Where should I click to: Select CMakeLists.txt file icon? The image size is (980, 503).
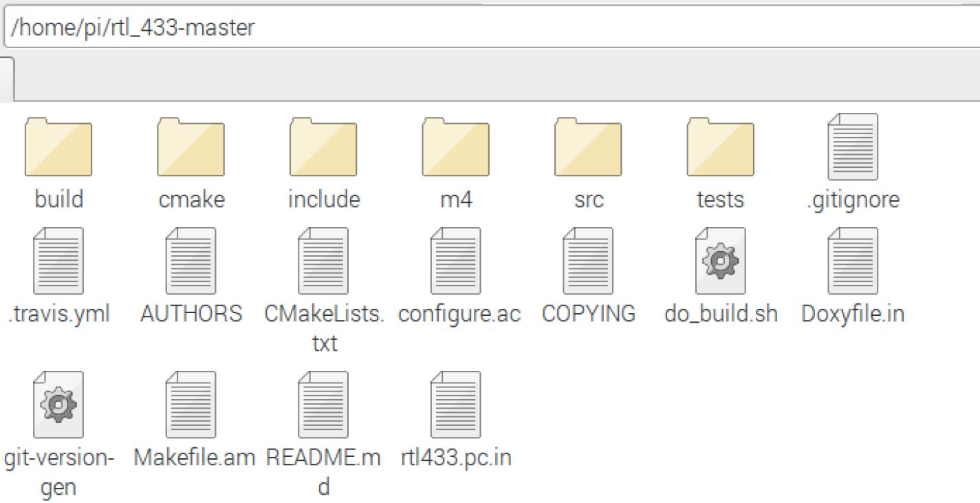[x=323, y=261]
